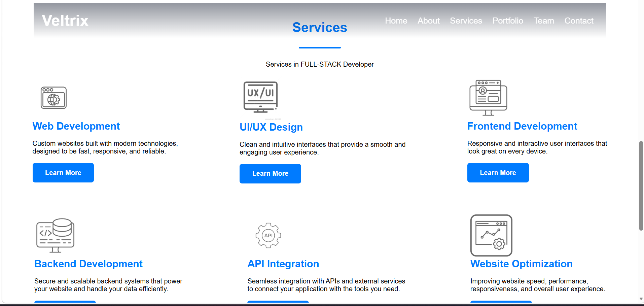Click Learn More under UI/UX Design
Image resolution: width=644 pixels, height=306 pixels.
pyautogui.click(x=270, y=174)
